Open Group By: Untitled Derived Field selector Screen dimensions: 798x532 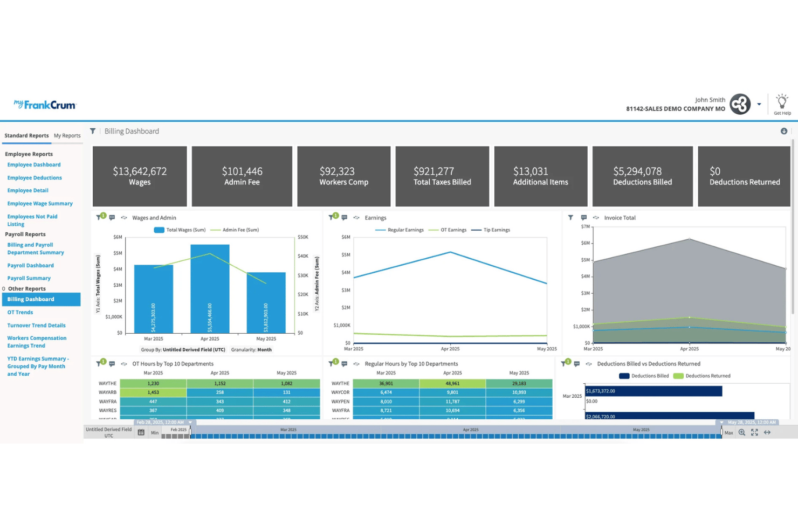(x=183, y=350)
